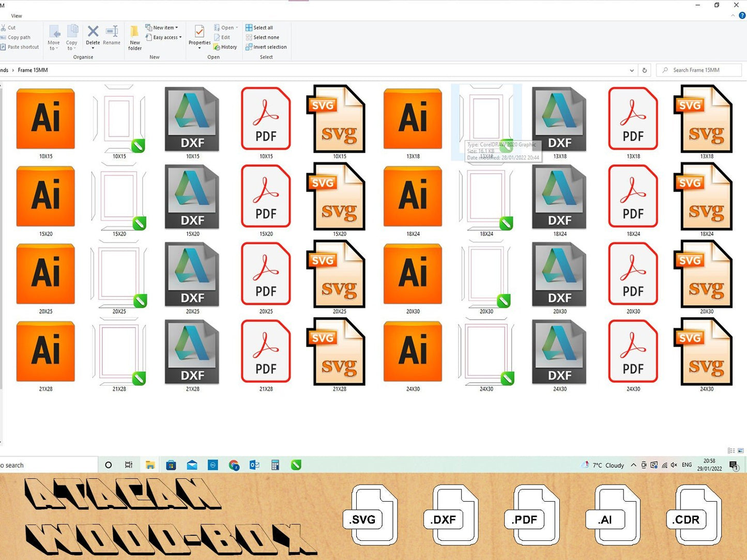Select the 24X30 CorelDRAW thumbnail file
This screenshot has width=747, height=560.
pyautogui.click(x=486, y=352)
